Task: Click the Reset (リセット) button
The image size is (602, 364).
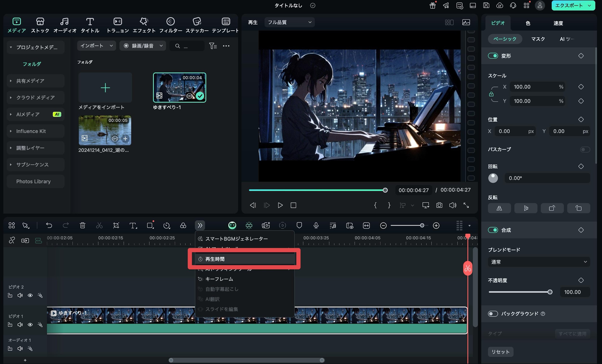Action: 500,351
